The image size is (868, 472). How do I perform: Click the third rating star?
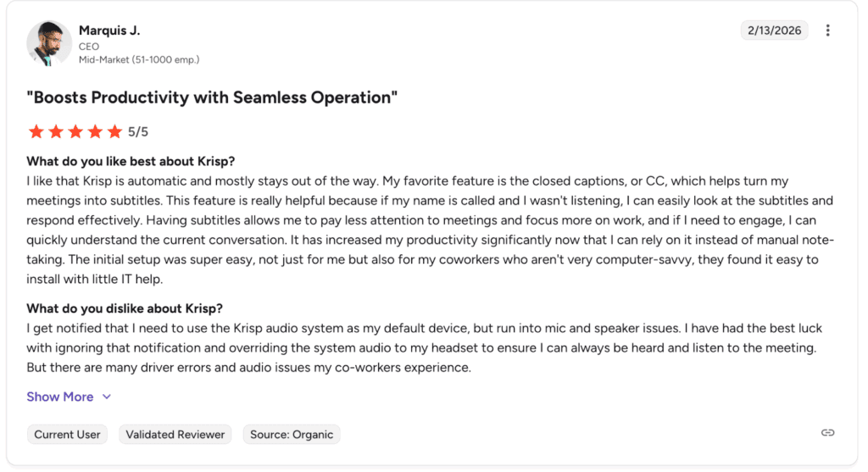pos(75,131)
